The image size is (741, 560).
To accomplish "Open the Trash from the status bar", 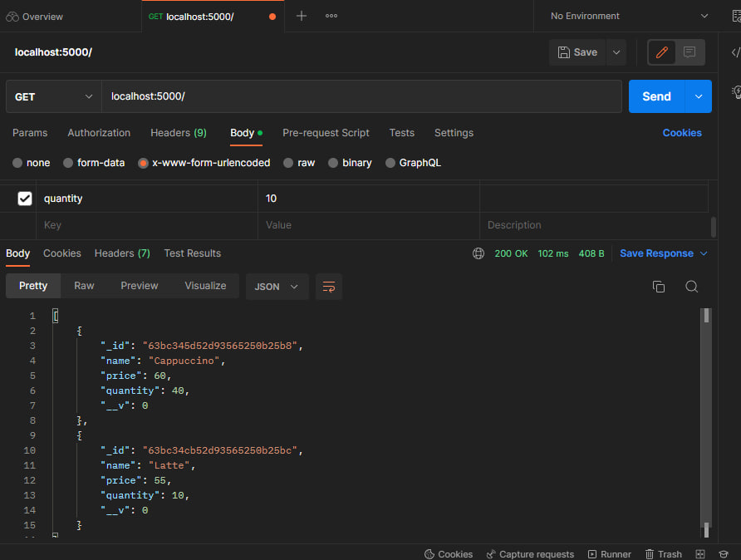I will point(663,553).
